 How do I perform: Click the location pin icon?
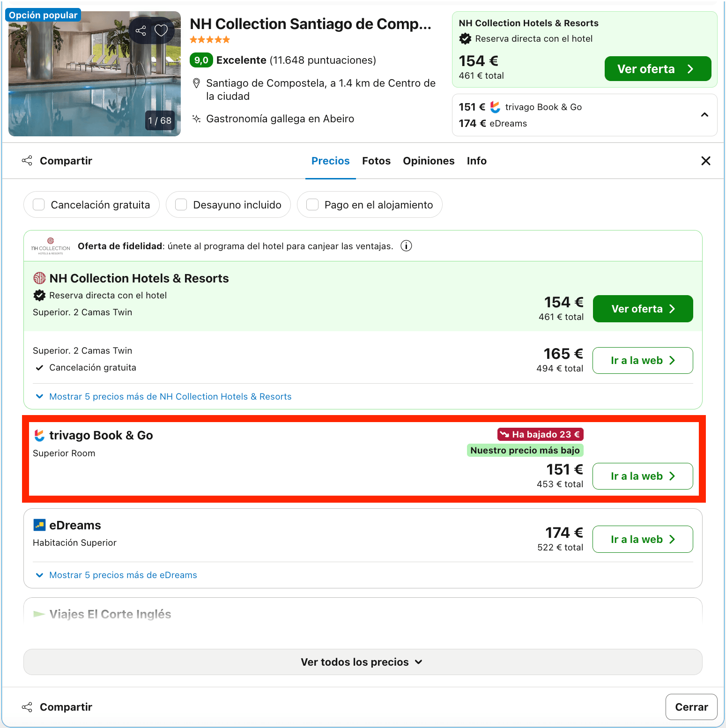197,83
